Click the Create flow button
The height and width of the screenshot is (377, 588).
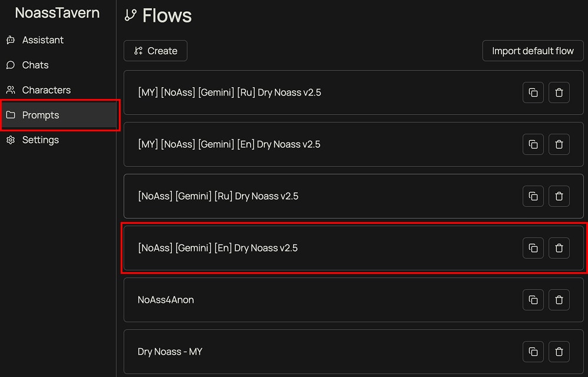click(155, 51)
